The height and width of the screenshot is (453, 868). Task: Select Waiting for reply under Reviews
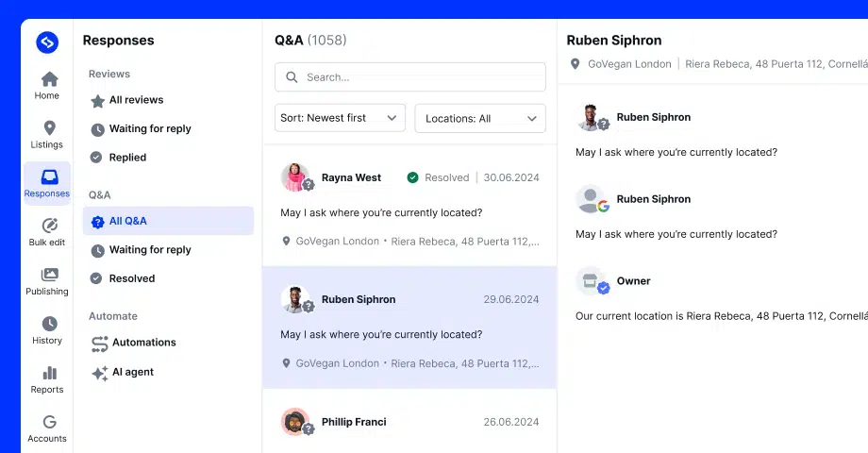[149, 129]
